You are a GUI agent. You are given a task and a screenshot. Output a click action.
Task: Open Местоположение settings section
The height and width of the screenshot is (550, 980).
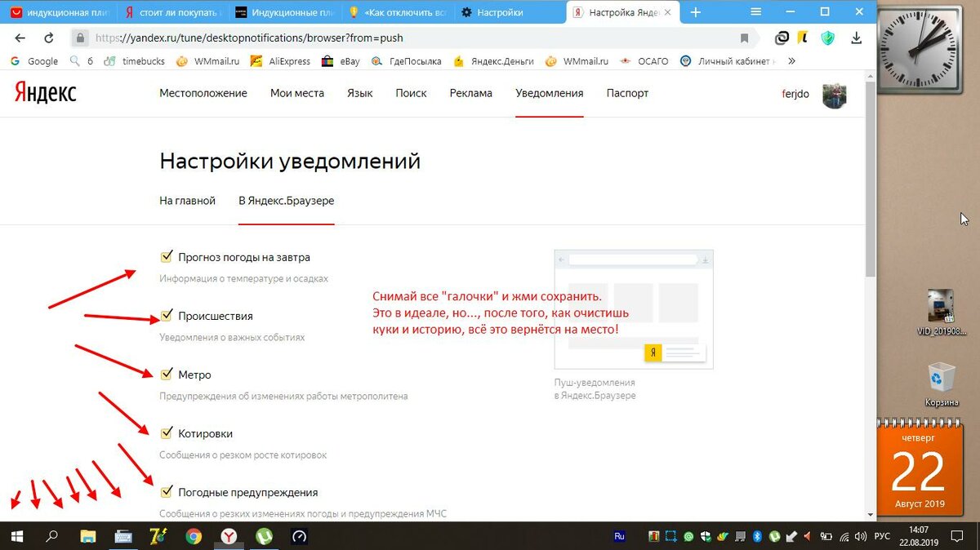(x=203, y=93)
